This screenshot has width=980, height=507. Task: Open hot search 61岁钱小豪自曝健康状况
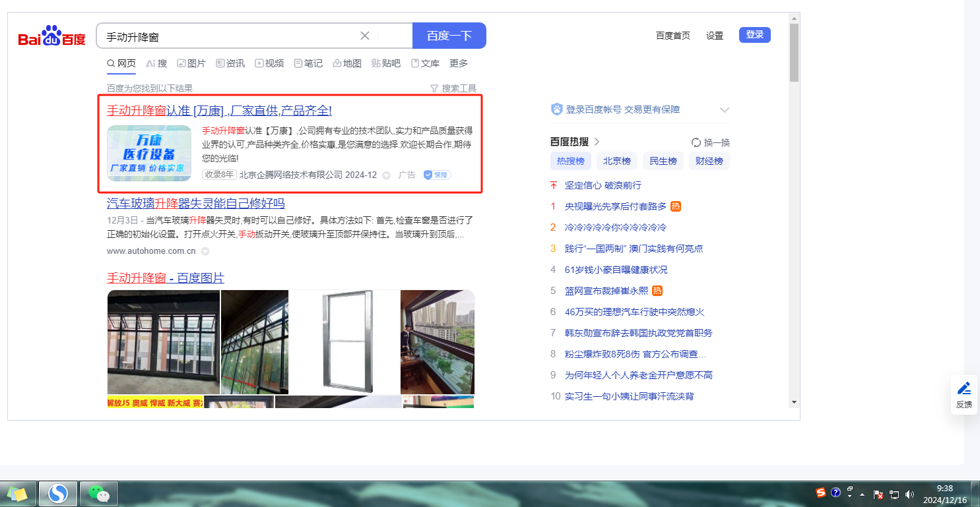coord(616,270)
